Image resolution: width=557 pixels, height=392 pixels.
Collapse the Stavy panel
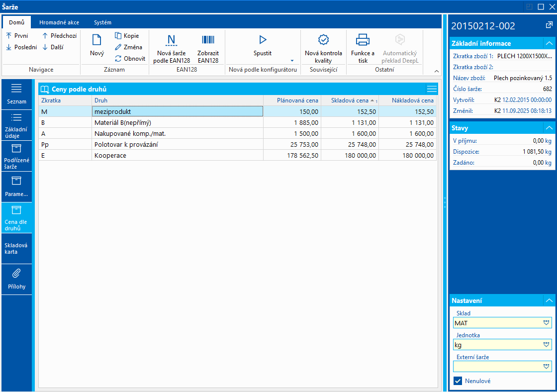pyautogui.click(x=549, y=128)
